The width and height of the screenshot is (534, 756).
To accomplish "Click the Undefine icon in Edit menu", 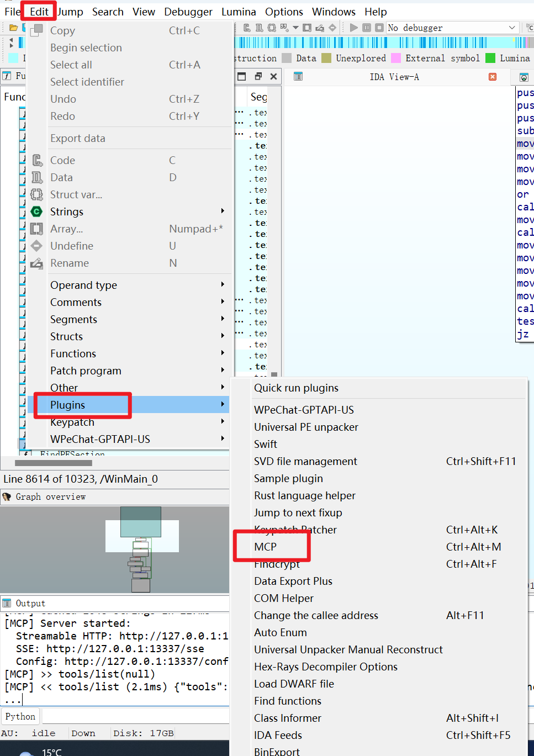I will [x=36, y=246].
